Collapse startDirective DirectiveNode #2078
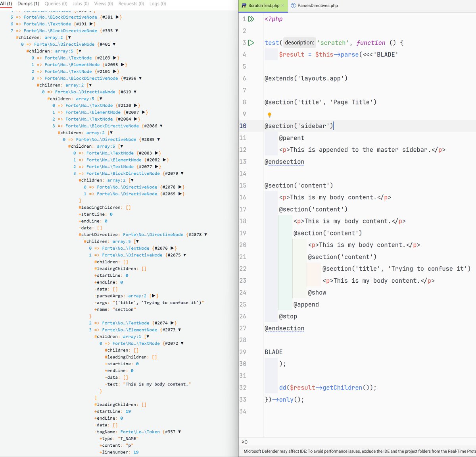476x457 pixels. point(205,235)
